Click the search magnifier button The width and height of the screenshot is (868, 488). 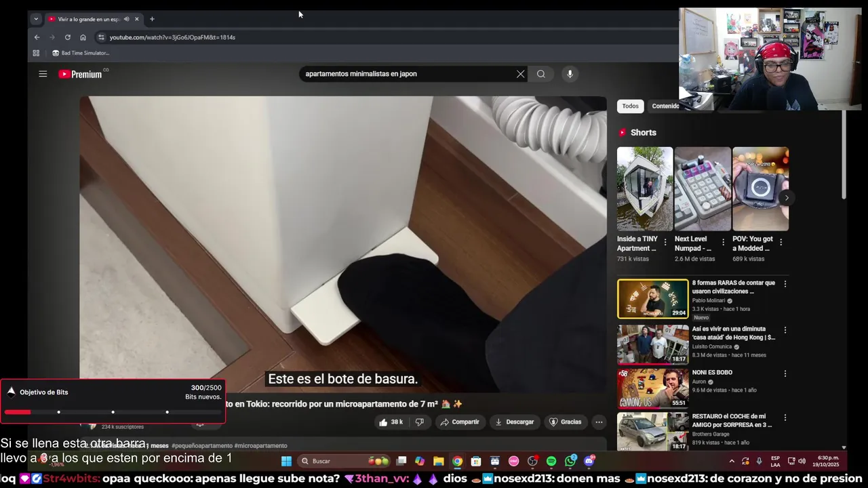(540, 74)
